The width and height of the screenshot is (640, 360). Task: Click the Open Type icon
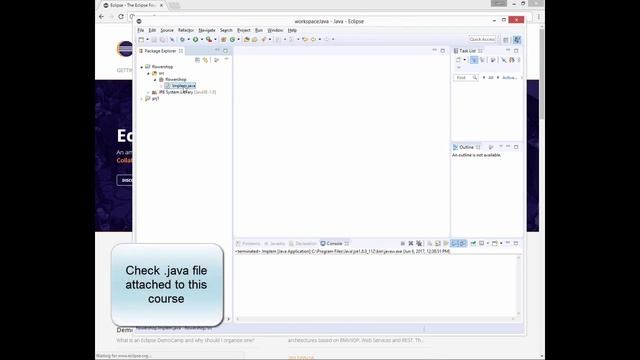[x=246, y=40]
